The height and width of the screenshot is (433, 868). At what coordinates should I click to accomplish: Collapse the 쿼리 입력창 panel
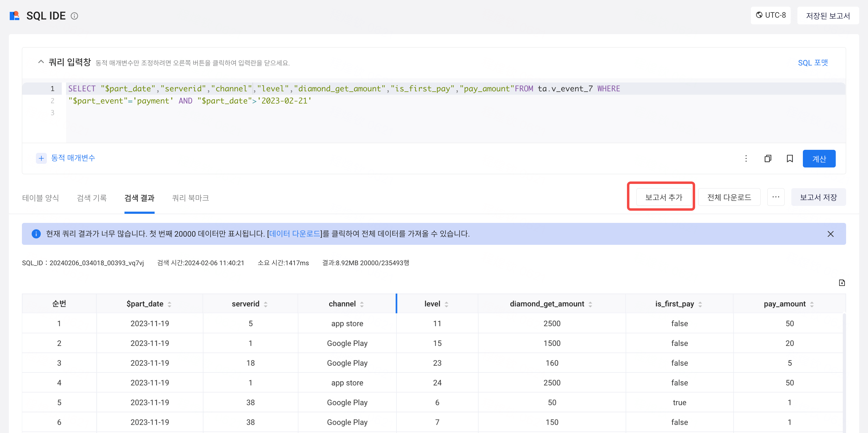[x=41, y=62]
